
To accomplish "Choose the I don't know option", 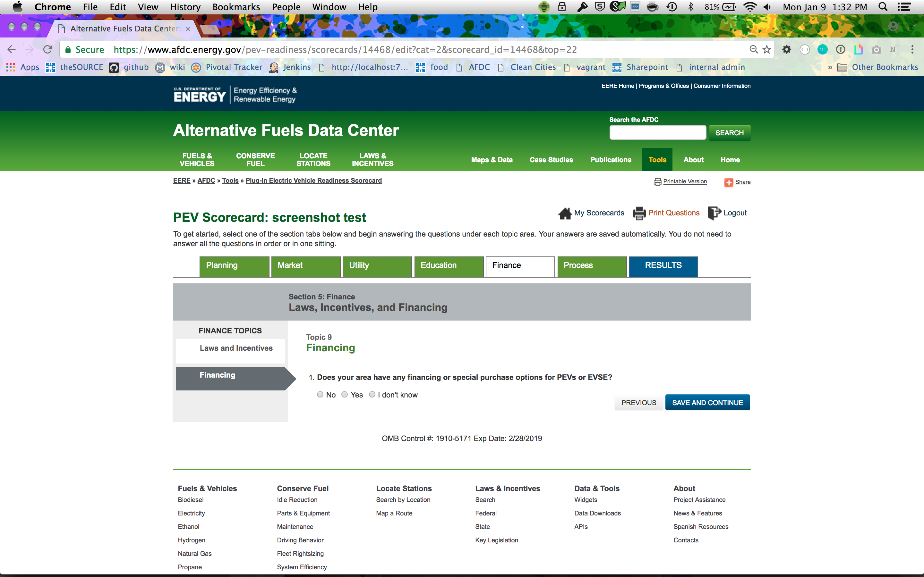I will 372,394.
